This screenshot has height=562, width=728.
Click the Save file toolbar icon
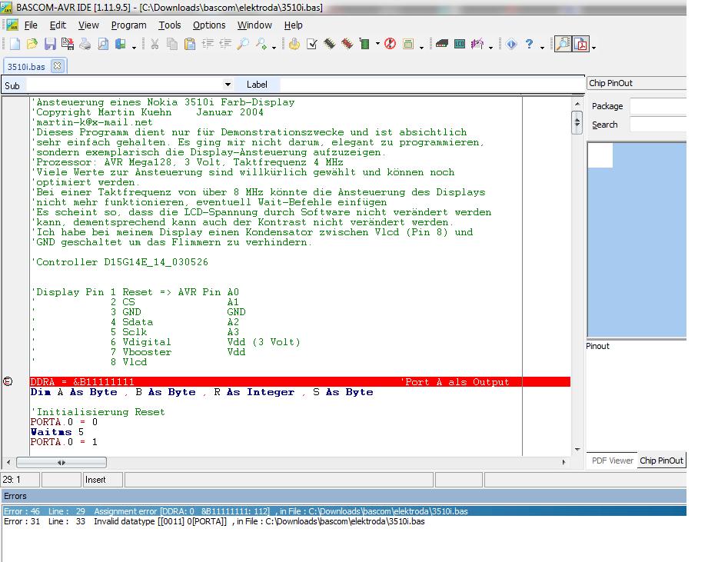tap(49, 45)
